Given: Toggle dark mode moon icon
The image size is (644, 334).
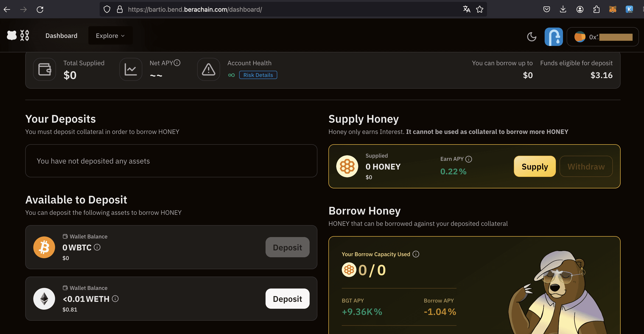Looking at the screenshot, I should coord(532,37).
